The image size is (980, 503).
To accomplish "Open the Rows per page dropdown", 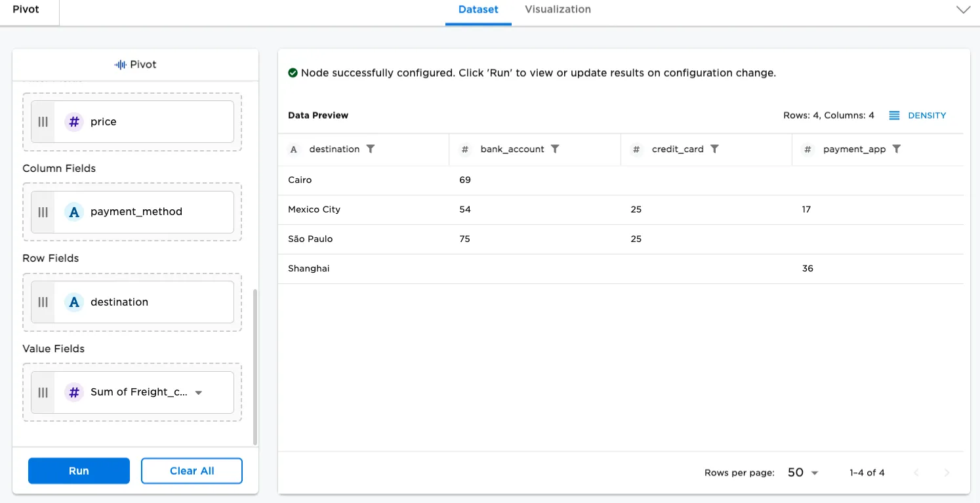I will tap(804, 472).
